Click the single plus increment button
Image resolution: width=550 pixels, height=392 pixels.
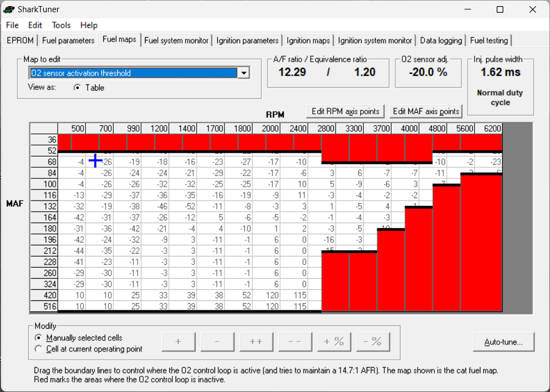pos(178,341)
